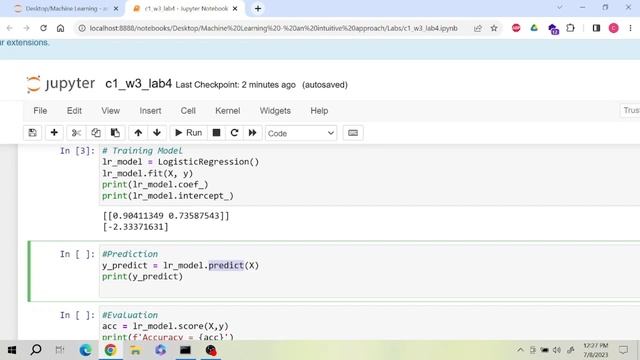Open the command palette keyboard icon
Viewport: 640px width, 360px height.
tap(353, 133)
